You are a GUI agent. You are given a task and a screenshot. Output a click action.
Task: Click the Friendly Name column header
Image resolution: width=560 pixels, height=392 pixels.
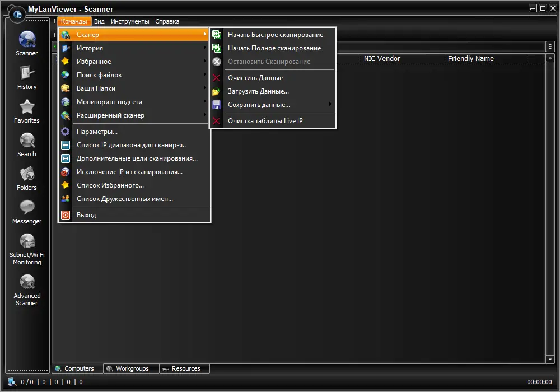point(486,59)
